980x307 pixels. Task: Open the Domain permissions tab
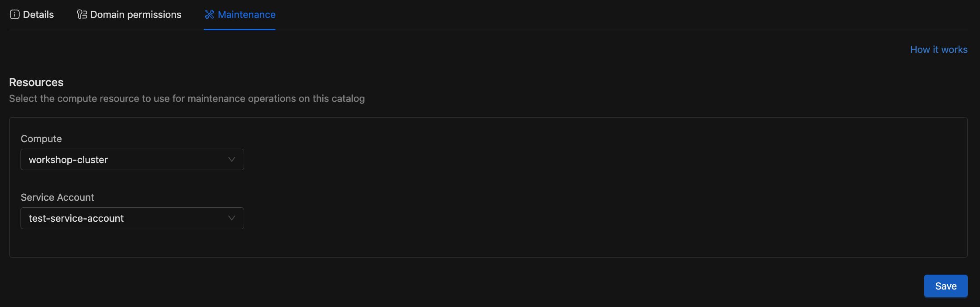pos(135,14)
